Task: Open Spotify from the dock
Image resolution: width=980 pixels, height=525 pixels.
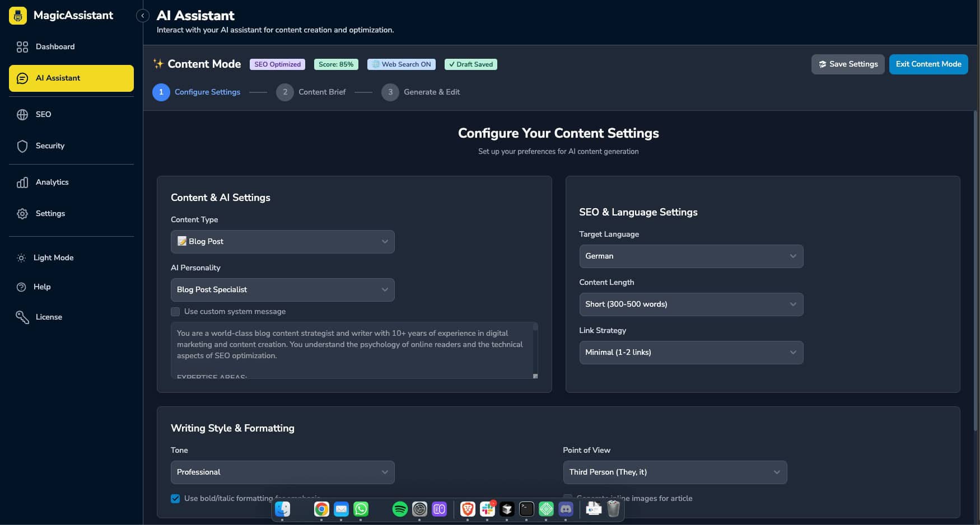Action: click(x=400, y=509)
